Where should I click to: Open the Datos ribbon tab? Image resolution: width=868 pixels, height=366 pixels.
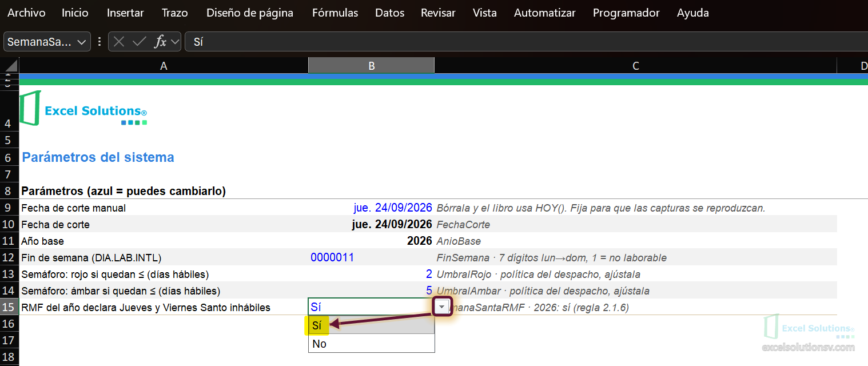coord(389,13)
